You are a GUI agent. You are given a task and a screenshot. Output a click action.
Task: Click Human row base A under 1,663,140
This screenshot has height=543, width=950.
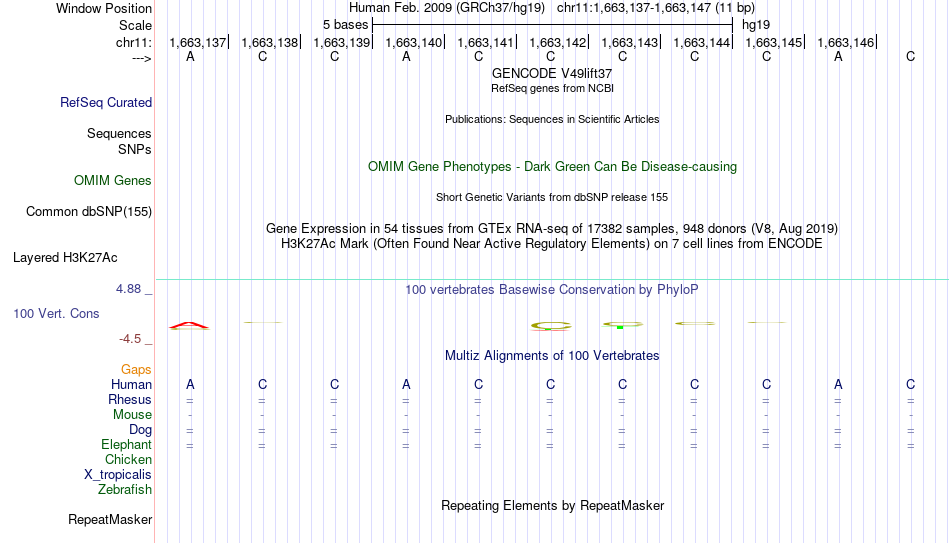[x=406, y=384]
